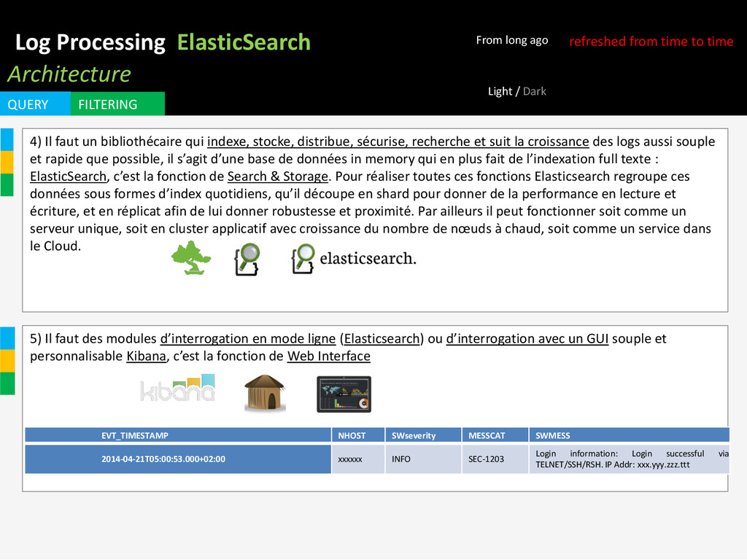The height and width of the screenshot is (560, 747).
Task: Click the straw hut icon
Action: (264, 392)
